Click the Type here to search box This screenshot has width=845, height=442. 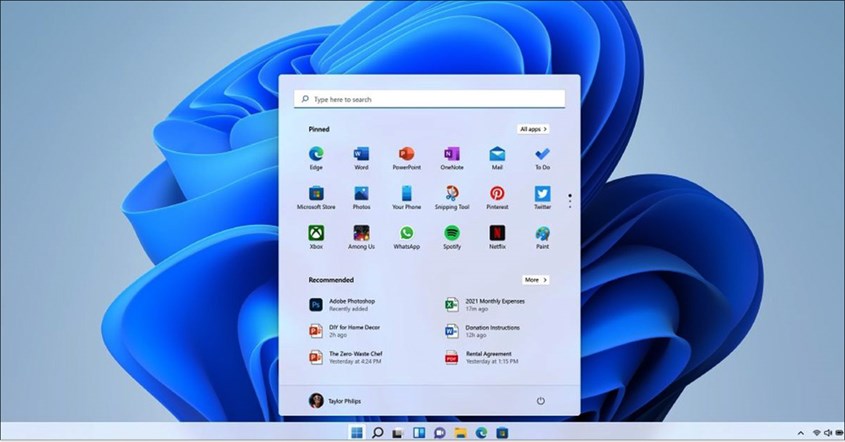(430, 99)
